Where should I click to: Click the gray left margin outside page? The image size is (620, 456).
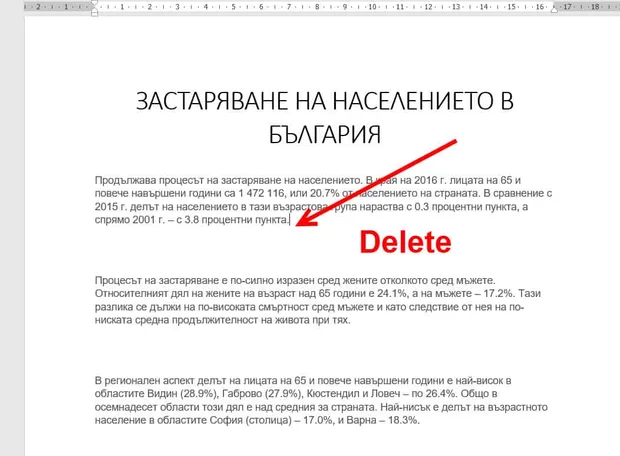(12, 237)
